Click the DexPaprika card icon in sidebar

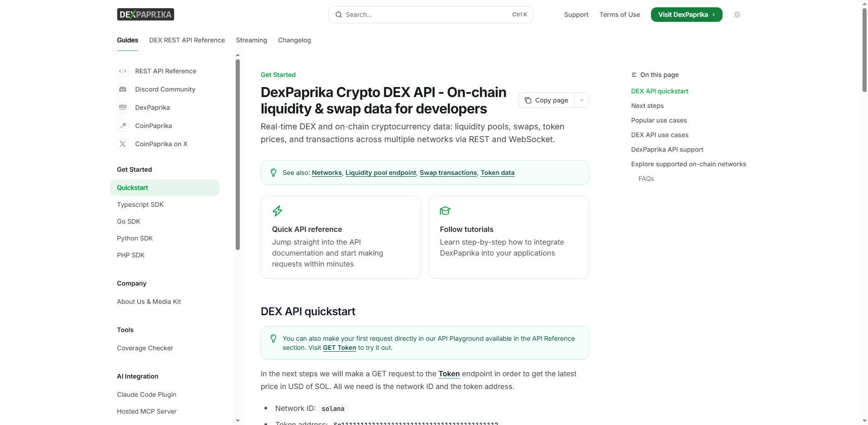point(123,108)
